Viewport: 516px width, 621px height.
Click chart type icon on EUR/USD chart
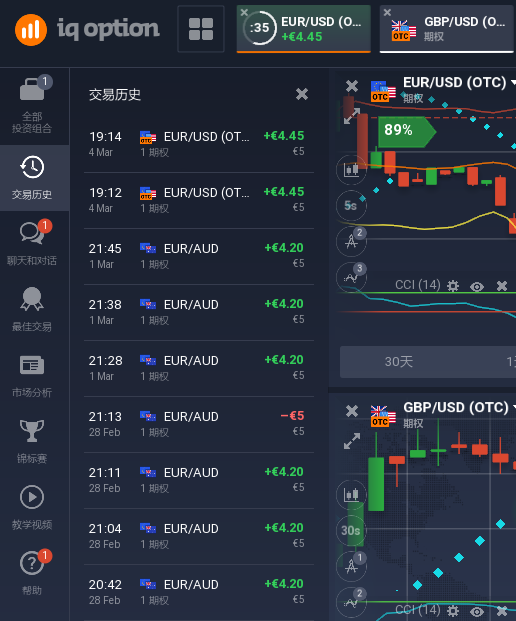pos(351,170)
